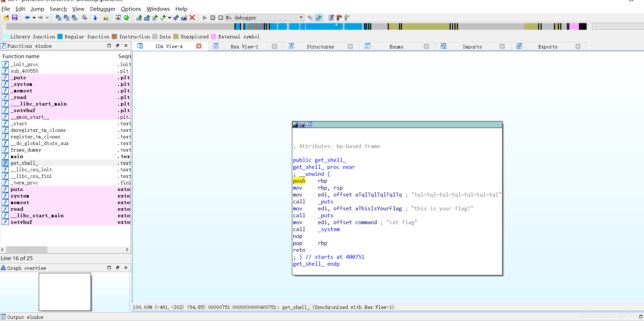Open the Windows menu
Viewport: 644px width, 321px height.
(158, 9)
